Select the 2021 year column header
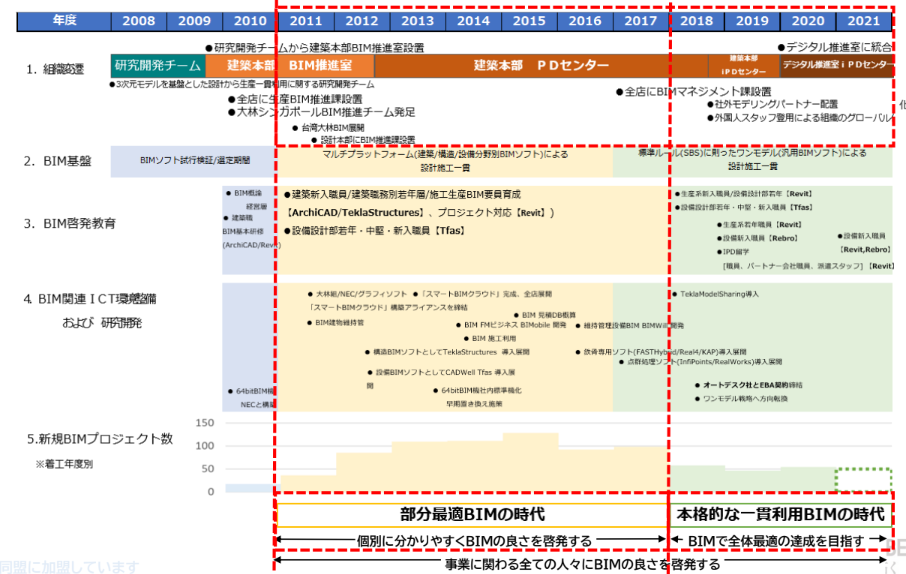The height and width of the screenshot is (574, 906). tap(863, 21)
